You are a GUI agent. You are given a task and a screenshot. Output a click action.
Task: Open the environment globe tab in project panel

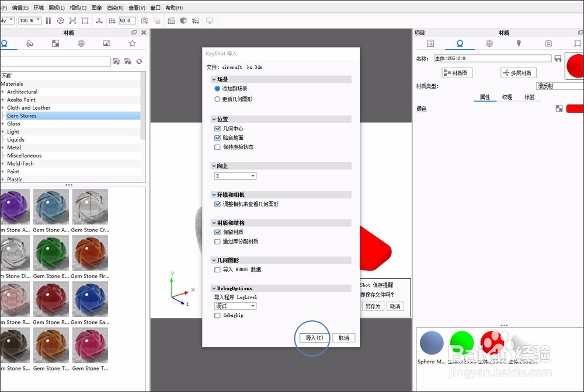coord(489,43)
